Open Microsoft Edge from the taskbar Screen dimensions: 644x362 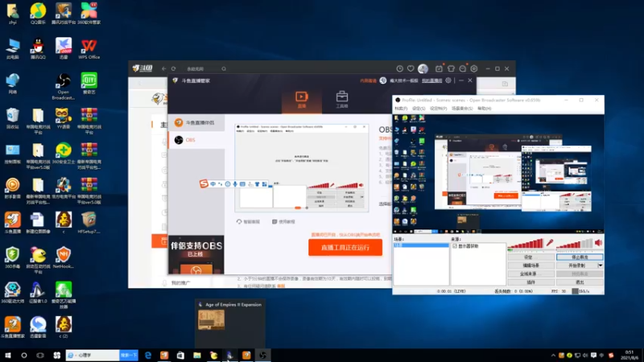coord(148,356)
